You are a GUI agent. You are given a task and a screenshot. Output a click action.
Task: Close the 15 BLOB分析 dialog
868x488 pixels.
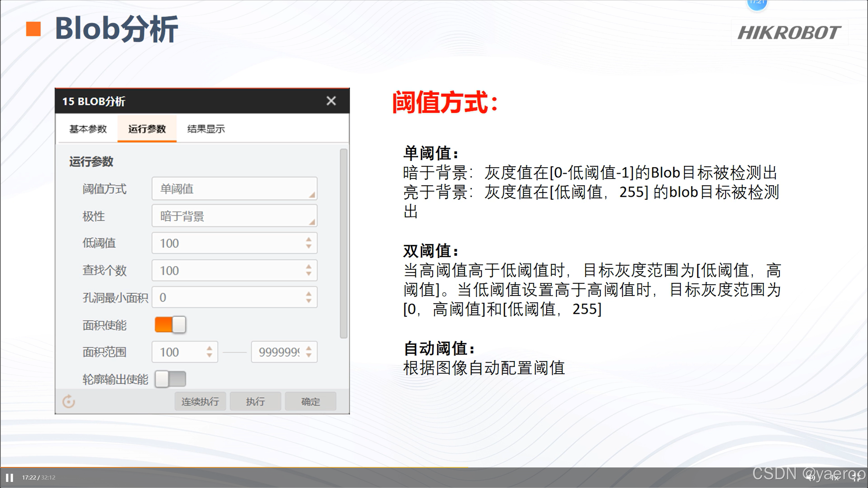pos(331,101)
